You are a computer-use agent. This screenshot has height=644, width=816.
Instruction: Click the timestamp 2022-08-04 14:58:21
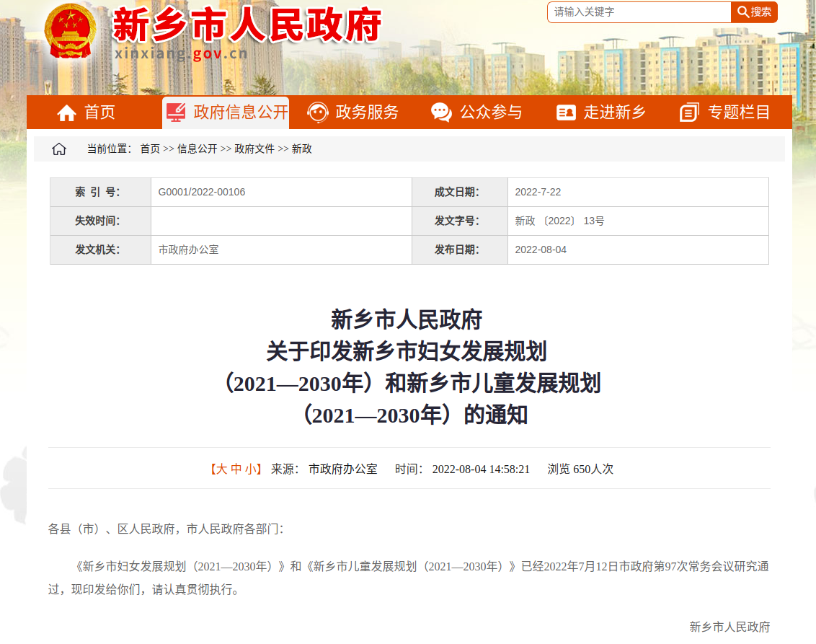(x=481, y=469)
